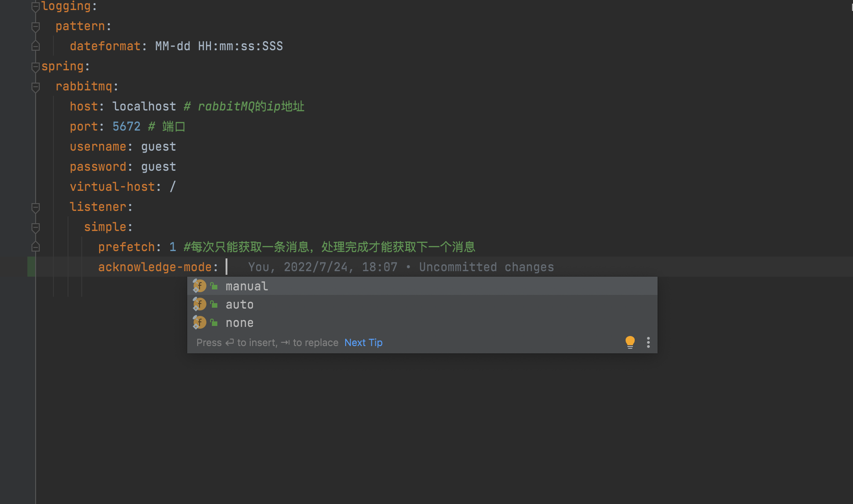Viewport: 853px width, 504px height.
Task: Collapse the spring section fold arrow
Action: 35,66
